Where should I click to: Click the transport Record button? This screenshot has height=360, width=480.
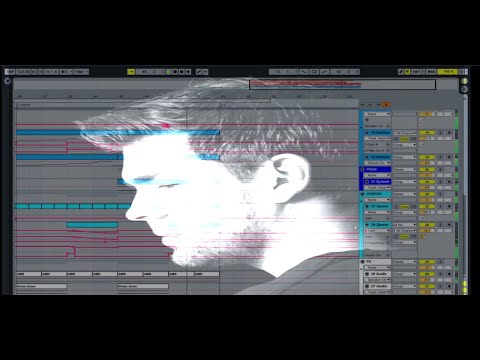click(182, 72)
